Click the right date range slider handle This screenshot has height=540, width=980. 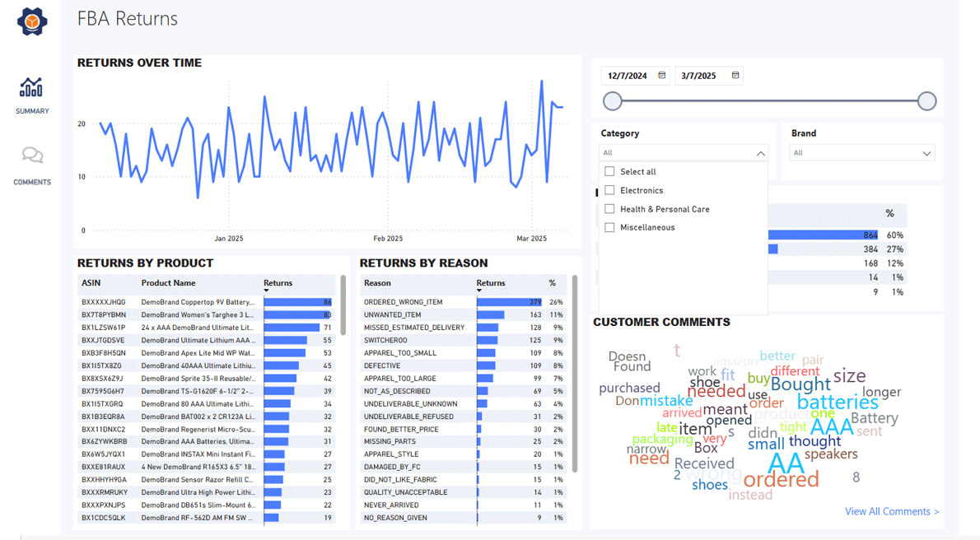point(926,101)
